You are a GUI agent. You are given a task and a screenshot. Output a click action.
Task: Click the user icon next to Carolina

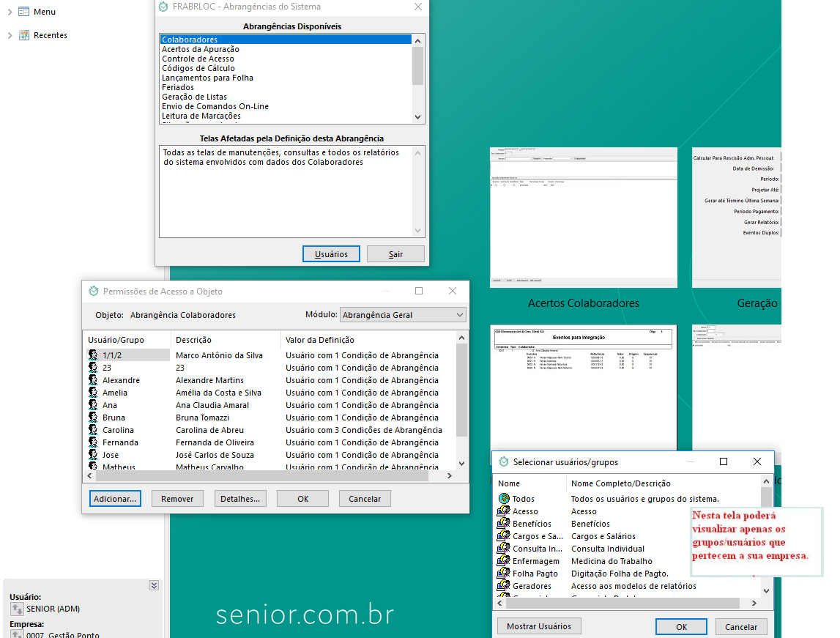93,430
